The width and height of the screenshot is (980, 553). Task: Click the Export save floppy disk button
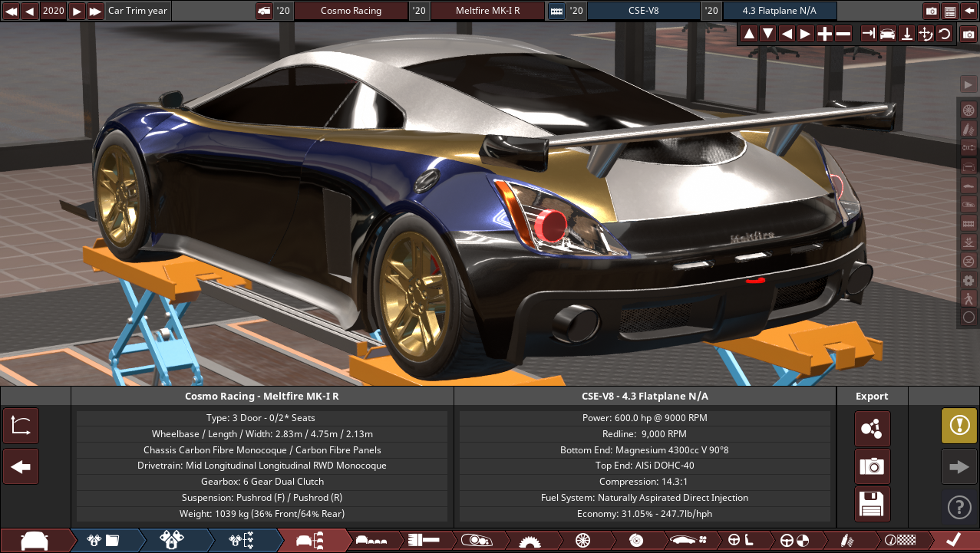click(x=873, y=504)
